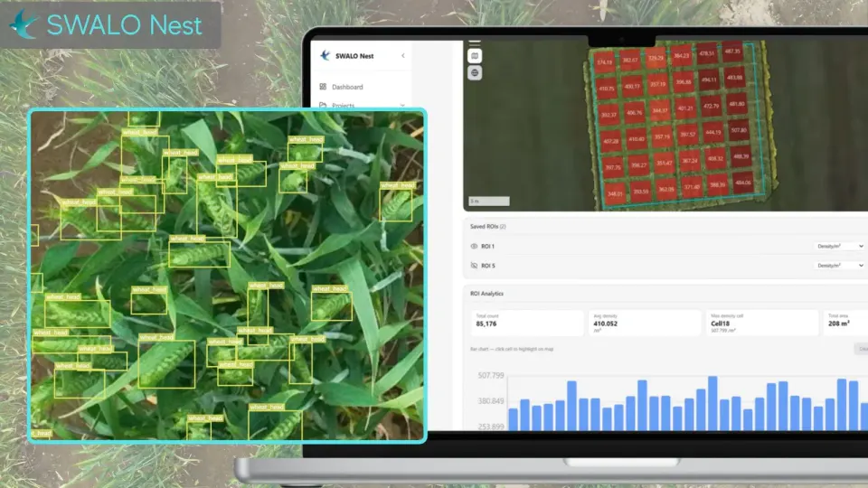The width and height of the screenshot is (868, 488).
Task: Select grid cell 487.35 on the map
Action: tap(732, 51)
